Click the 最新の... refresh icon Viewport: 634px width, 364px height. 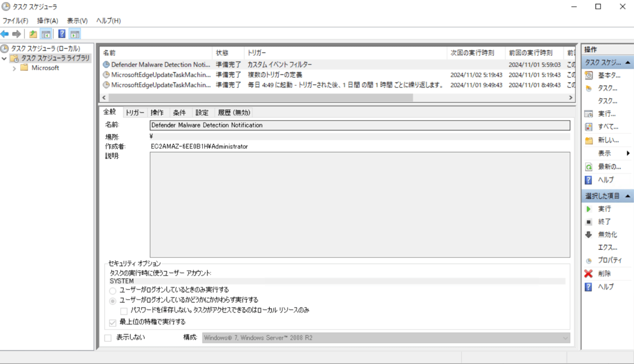(589, 167)
